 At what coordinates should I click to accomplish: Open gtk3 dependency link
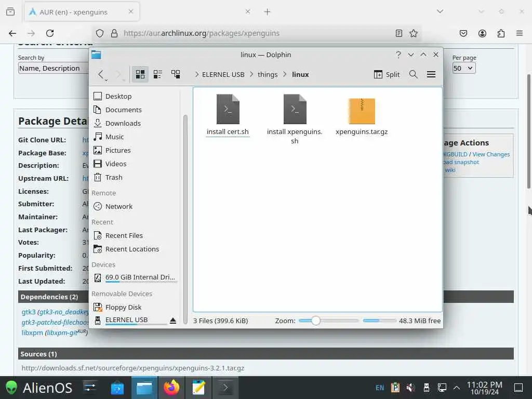(x=29, y=312)
